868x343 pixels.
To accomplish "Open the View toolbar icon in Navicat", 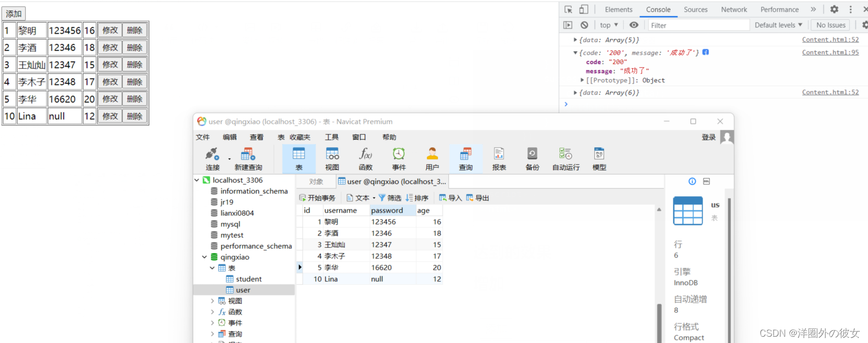I will click(332, 159).
